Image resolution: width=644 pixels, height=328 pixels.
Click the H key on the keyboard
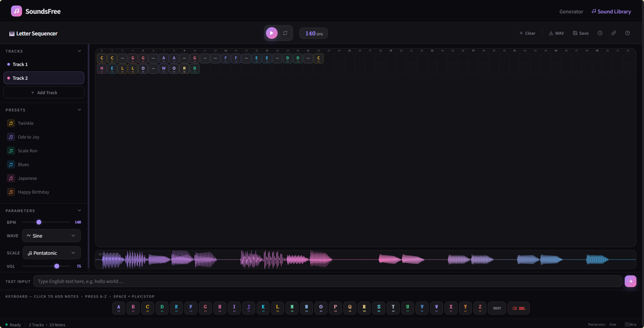pyautogui.click(x=220, y=308)
